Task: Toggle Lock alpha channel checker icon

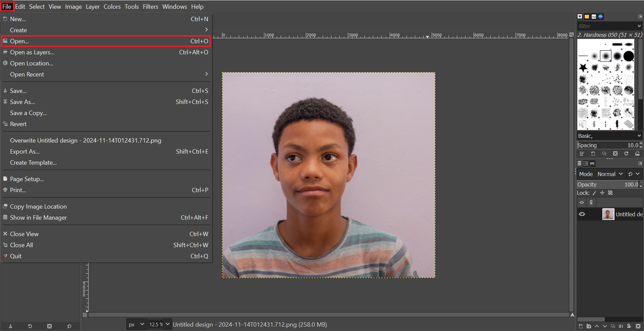Action: click(610, 193)
